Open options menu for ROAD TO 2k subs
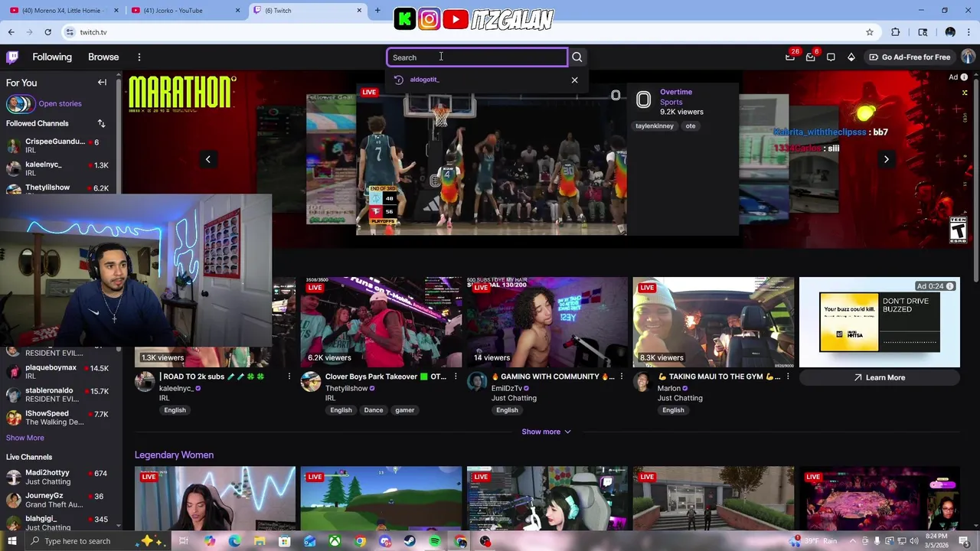 (x=289, y=377)
